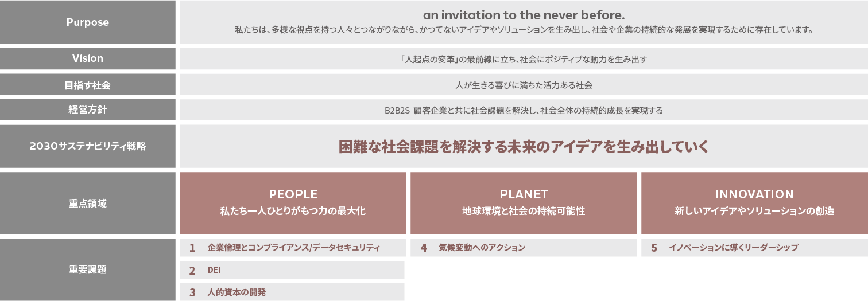Select issue 2 DEI

tap(292, 269)
